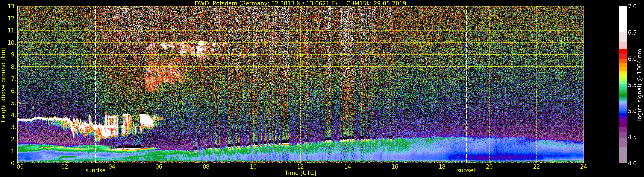Click the y-axis tick label '1.'
644x177 pixels.
13,151
